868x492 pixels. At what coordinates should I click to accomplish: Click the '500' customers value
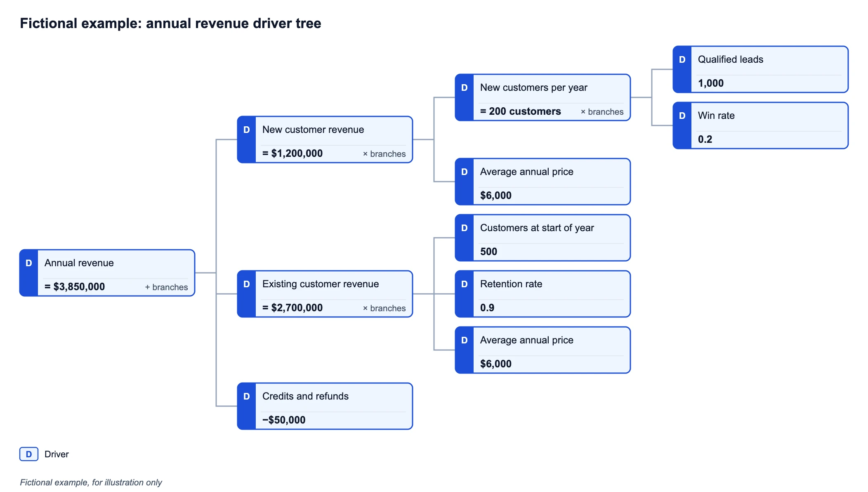coord(488,252)
